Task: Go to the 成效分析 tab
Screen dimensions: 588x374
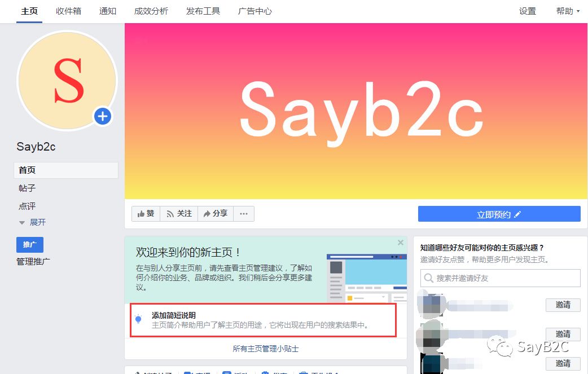Action: click(x=151, y=11)
